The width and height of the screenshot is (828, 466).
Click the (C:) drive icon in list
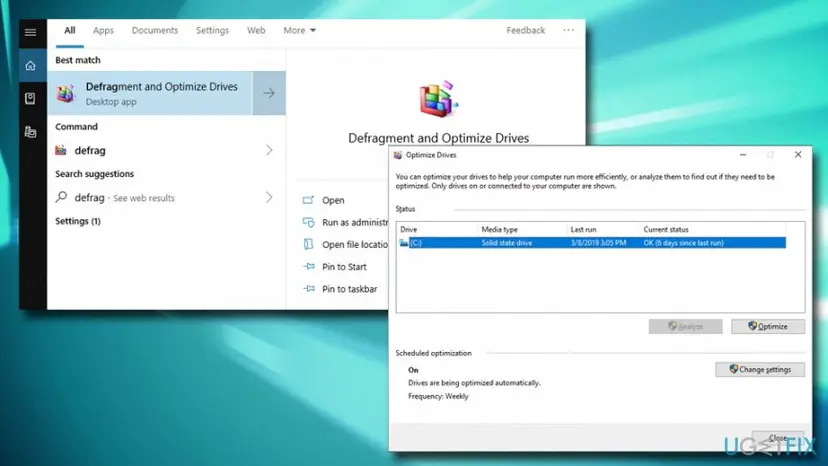(x=404, y=243)
